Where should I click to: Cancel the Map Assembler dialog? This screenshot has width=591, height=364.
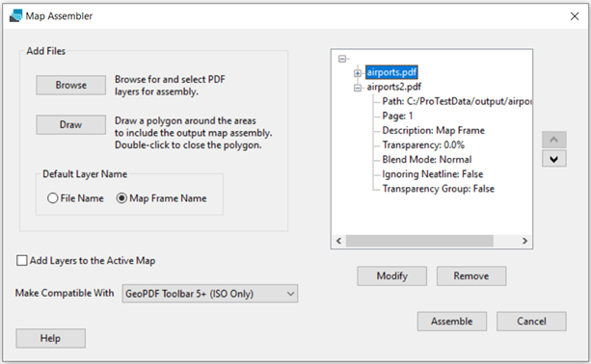tap(531, 321)
